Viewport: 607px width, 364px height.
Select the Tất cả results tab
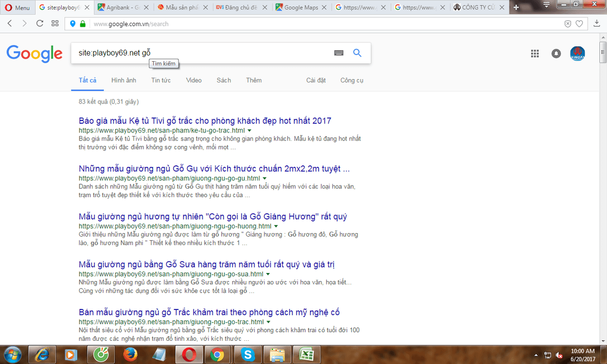tap(88, 80)
